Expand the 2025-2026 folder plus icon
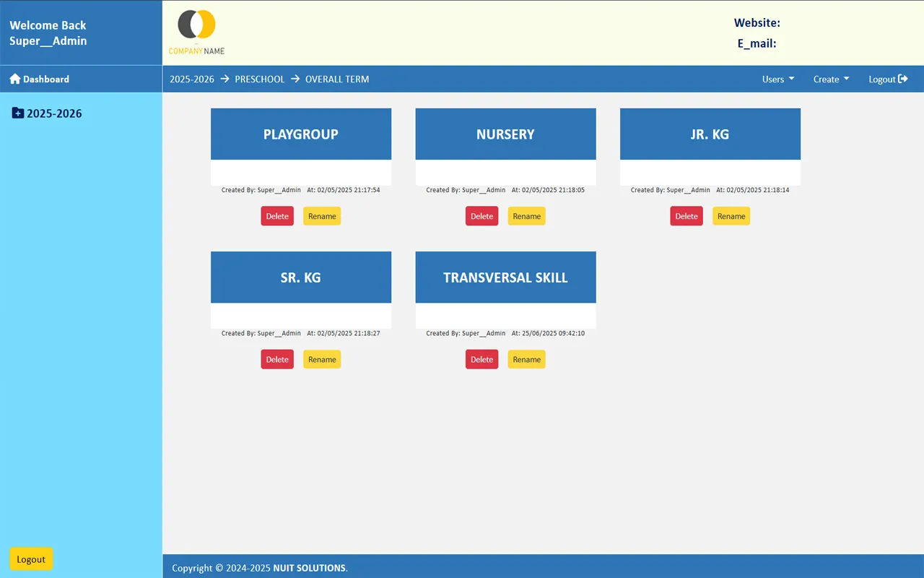924x578 pixels. (18, 113)
